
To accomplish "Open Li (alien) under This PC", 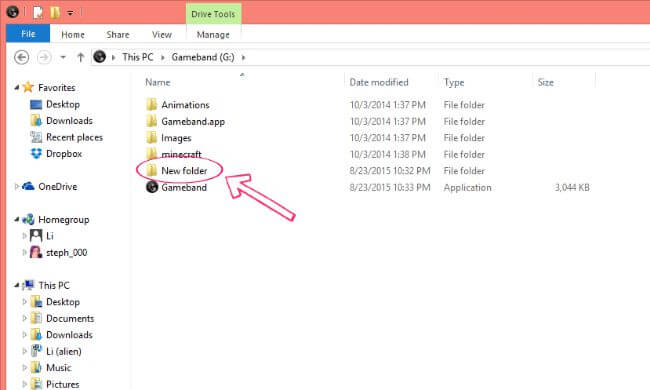I will (63, 351).
